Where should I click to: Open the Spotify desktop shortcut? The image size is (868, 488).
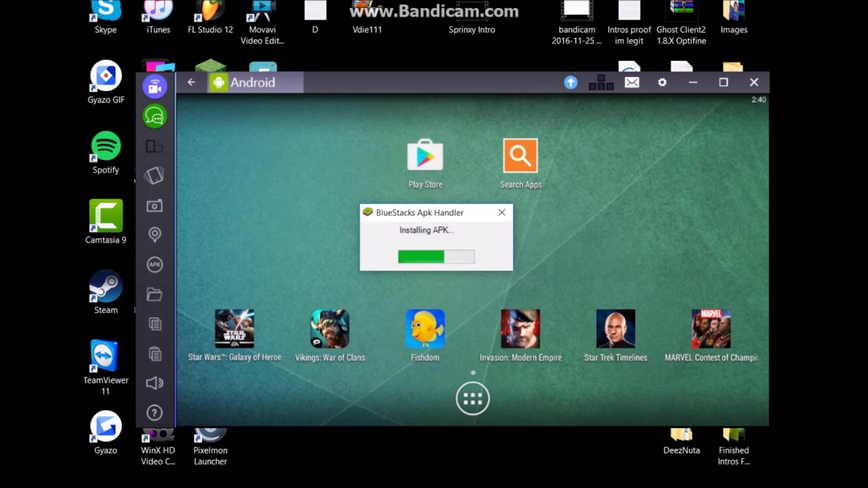click(106, 153)
